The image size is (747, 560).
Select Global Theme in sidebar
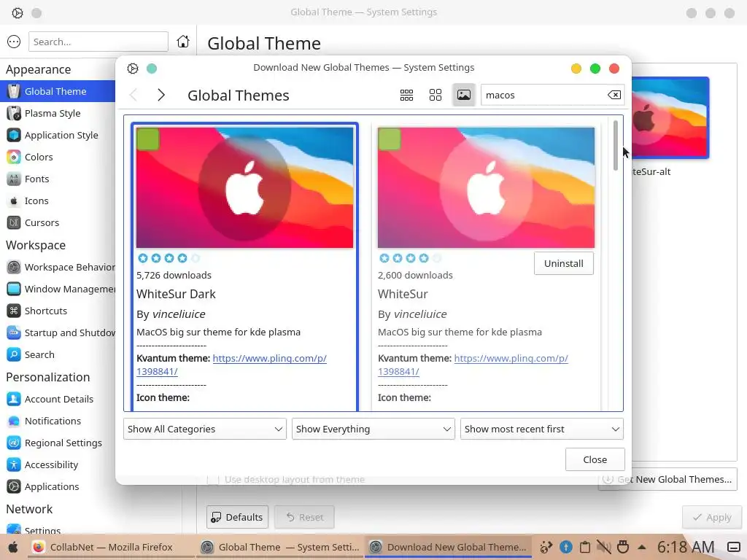coord(58,91)
